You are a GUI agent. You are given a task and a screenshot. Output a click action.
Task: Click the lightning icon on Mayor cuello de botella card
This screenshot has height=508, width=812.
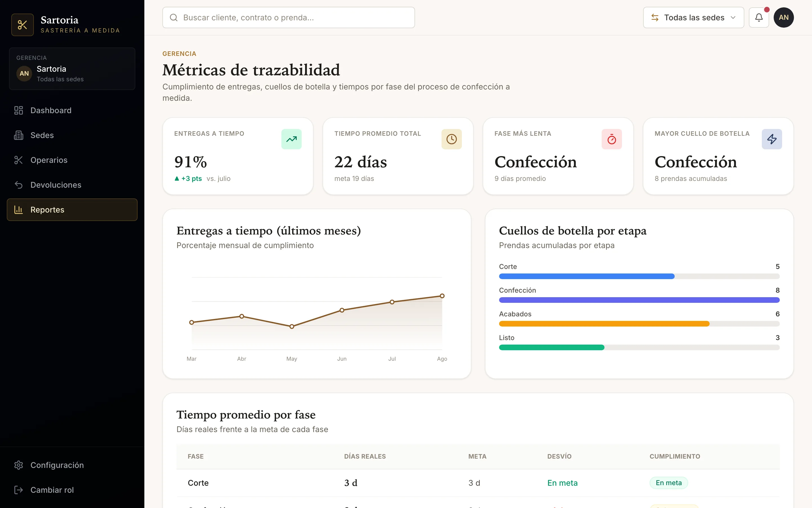click(x=771, y=139)
